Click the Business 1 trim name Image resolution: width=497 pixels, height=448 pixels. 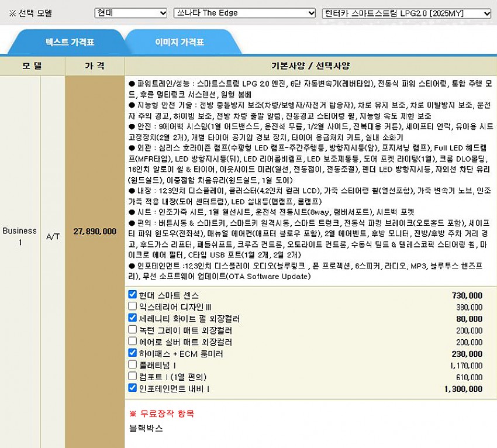(19, 236)
